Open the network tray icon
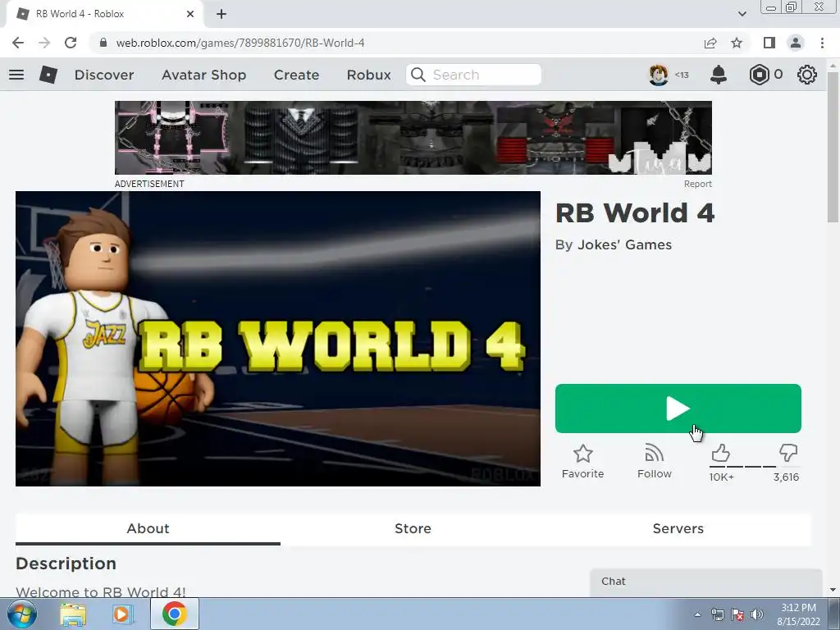 [x=717, y=614]
